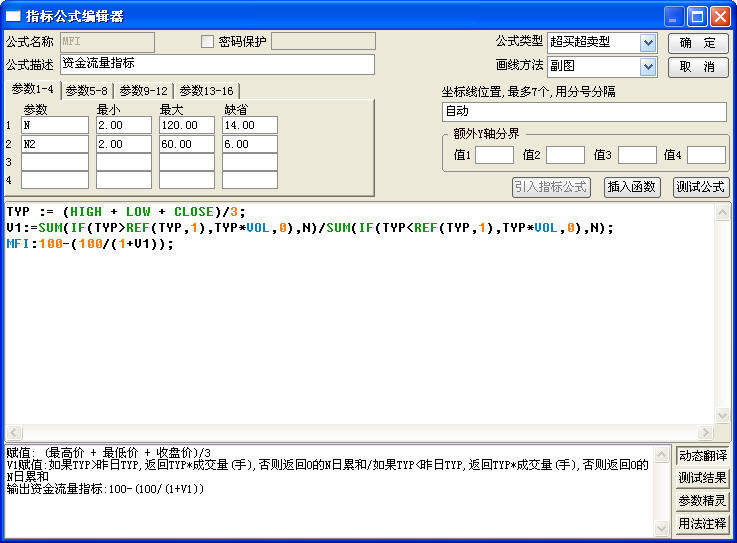The width and height of the screenshot is (737, 543).
Task: Click the 测试结果 button
Action: coord(703,478)
